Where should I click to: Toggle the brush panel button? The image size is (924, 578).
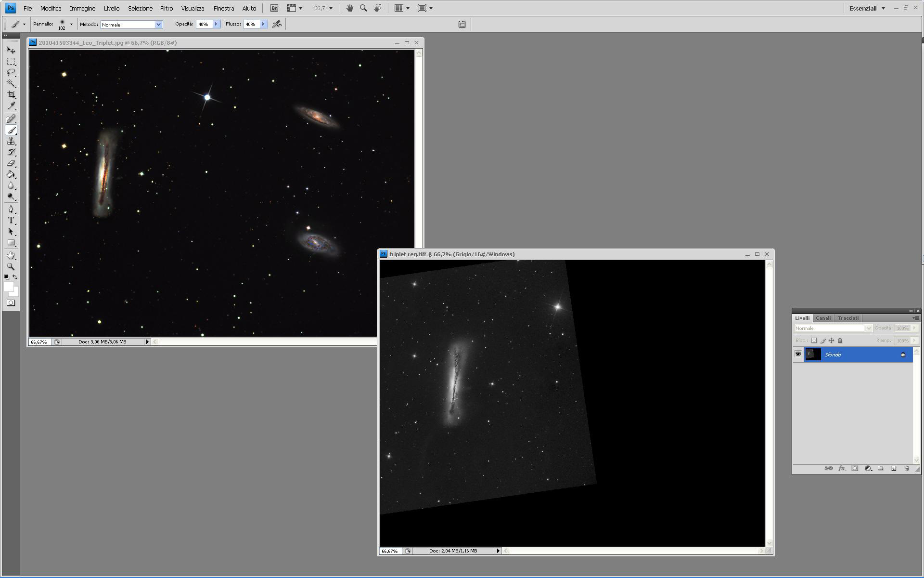(x=462, y=24)
